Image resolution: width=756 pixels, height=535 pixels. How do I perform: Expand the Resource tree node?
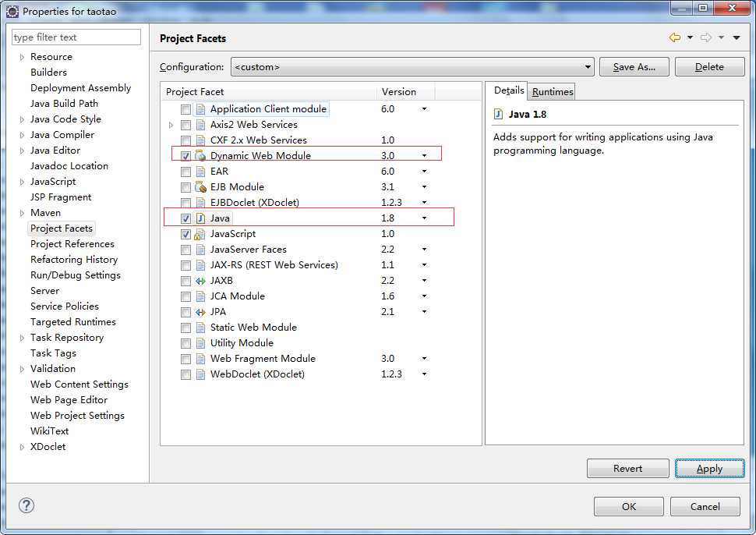coord(22,57)
